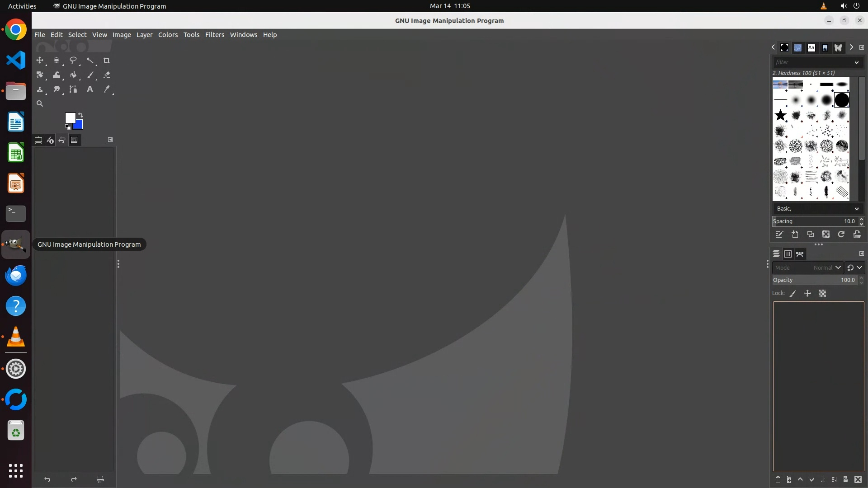Switch to the Channels tab
This screenshot has height=488, width=868.
(788, 254)
